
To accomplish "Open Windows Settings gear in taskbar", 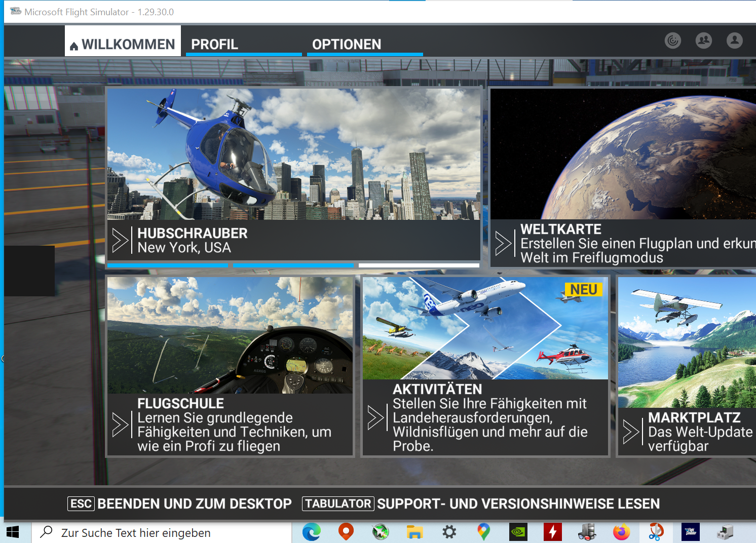I will tap(449, 532).
